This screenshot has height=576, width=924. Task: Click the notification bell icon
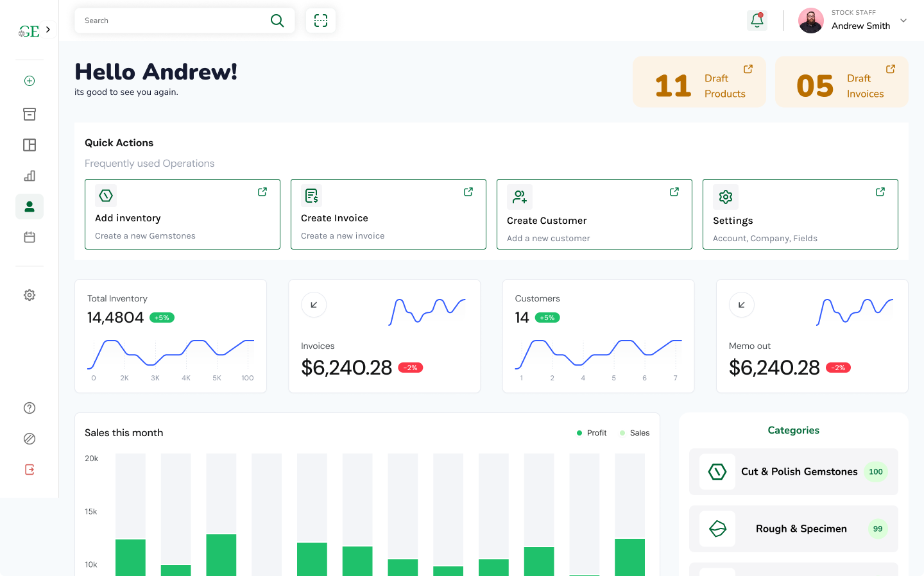[x=757, y=21]
